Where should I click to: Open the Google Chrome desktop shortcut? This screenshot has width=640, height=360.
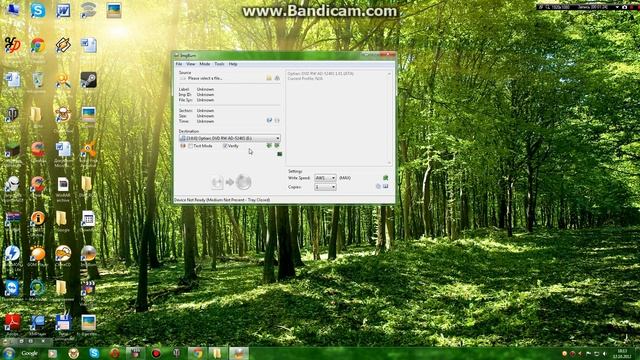click(x=38, y=46)
